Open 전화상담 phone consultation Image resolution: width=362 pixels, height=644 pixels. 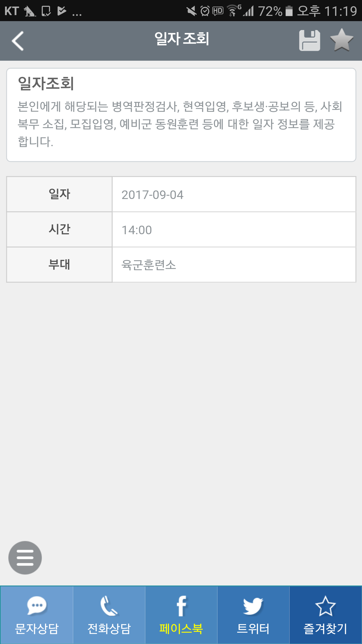click(109, 615)
